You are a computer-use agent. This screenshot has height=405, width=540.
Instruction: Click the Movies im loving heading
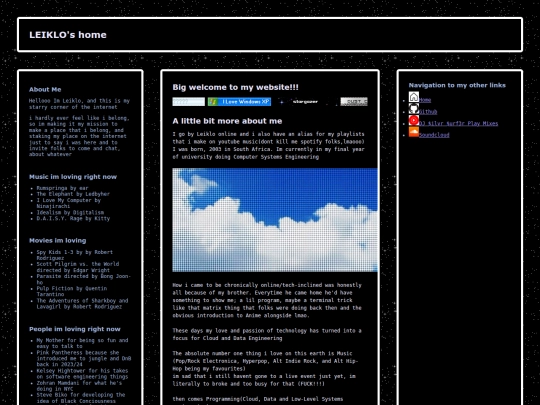coord(58,240)
